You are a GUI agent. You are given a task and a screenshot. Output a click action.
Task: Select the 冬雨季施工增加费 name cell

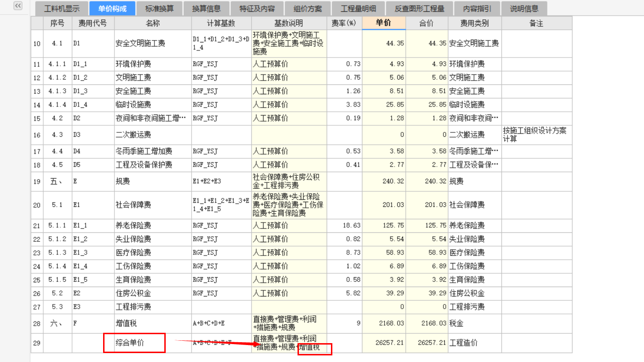click(153, 151)
